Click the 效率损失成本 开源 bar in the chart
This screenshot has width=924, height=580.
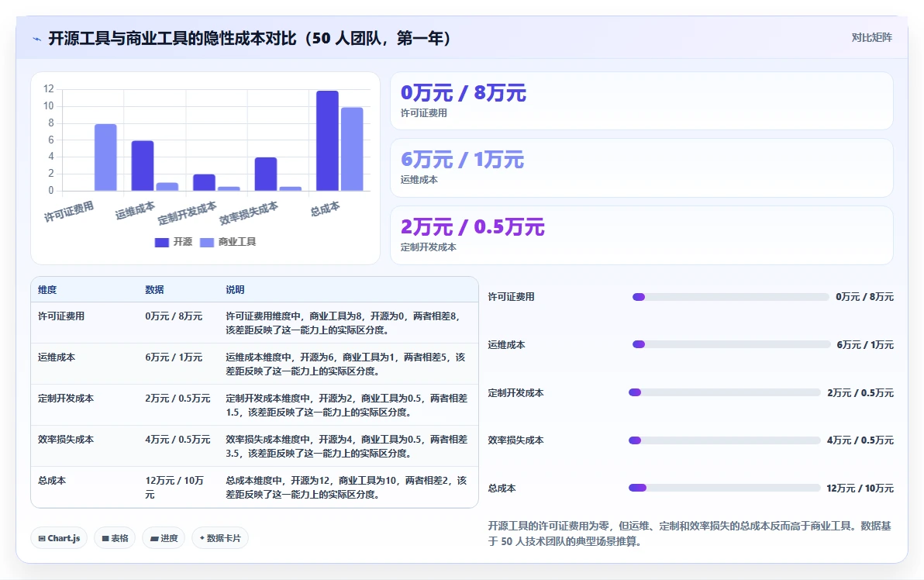[266, 174]
